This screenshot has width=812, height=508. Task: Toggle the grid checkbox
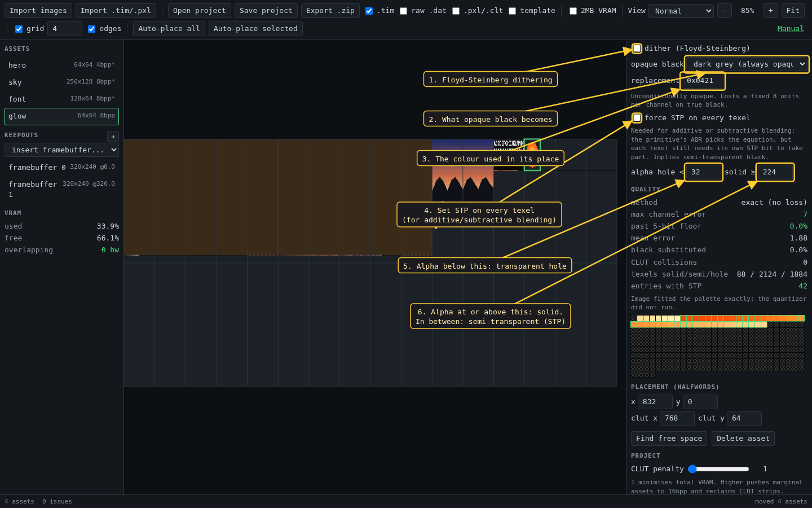click(19, 29)
